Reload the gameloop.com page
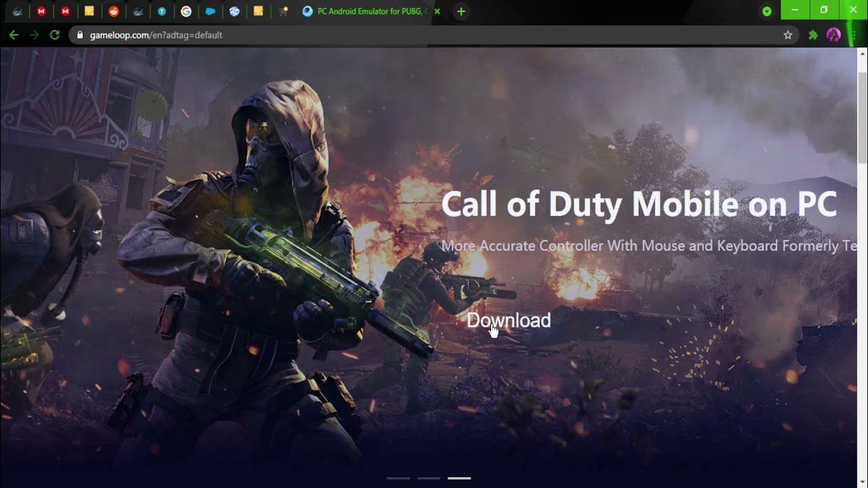The image size is (868, 488). (x=55, y=35)
